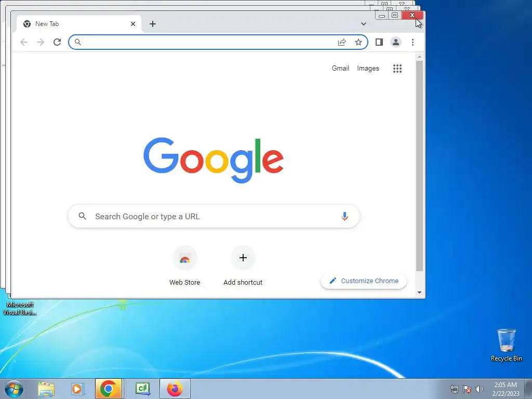The image size is (532, 399).
Task: Open File Explorer from the taskbar
Action: tap(46, 389)
